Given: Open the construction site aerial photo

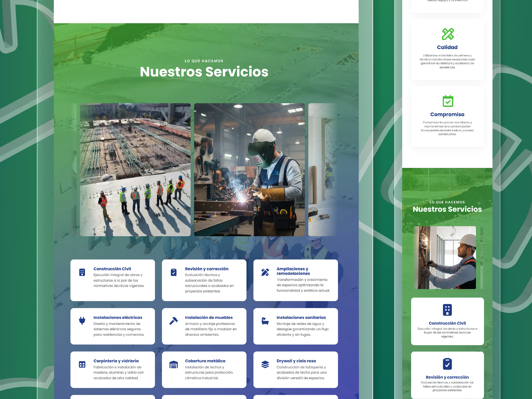Looking at the screenshot, I should (x=135, y=169).
